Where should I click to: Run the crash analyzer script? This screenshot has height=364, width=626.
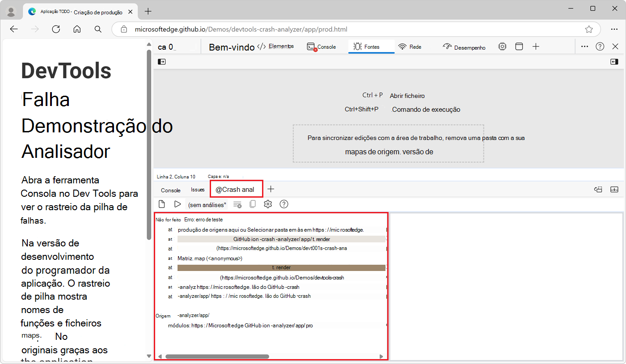(178, 204)
